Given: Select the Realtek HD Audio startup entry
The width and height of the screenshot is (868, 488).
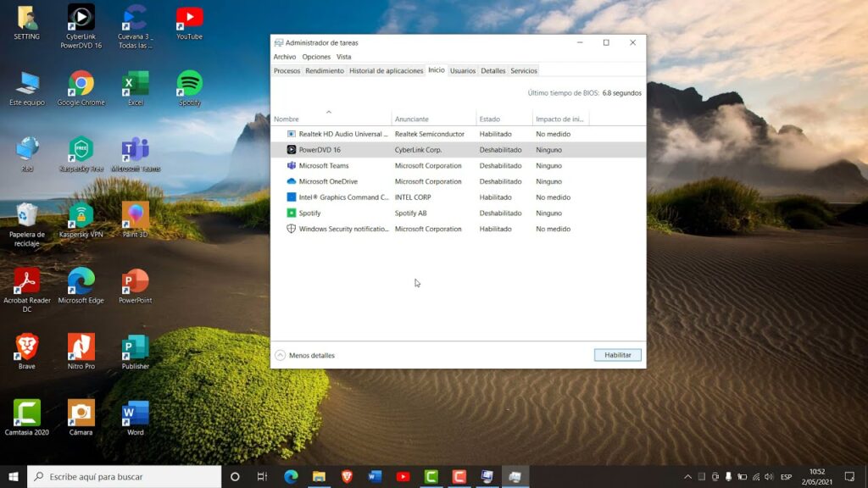Looking at the screenshot, I should coord(291,134).
